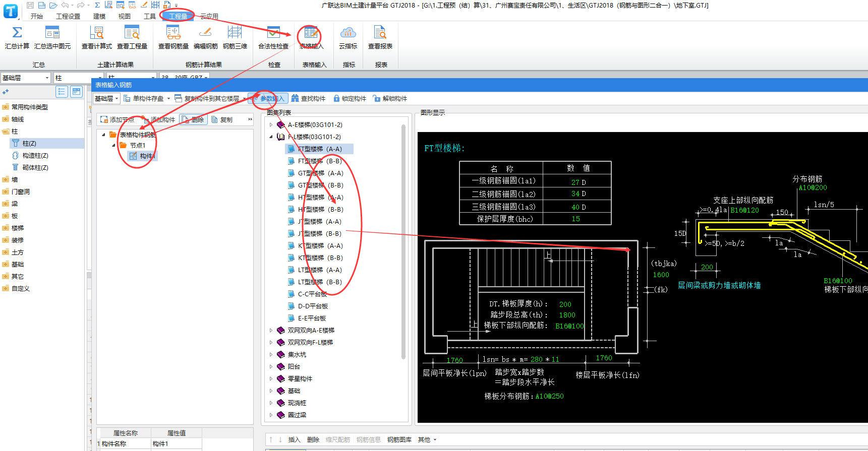Screen dimensions: 868x451
Task: Click 插入 in bottom toolbar
Action: (294, 439)
